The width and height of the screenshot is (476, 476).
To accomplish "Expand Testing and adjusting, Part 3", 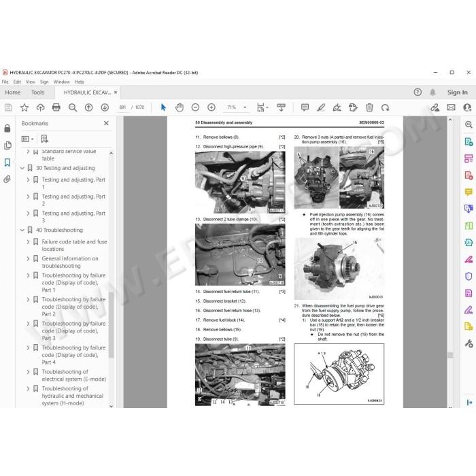I will (x=29, y=214).
